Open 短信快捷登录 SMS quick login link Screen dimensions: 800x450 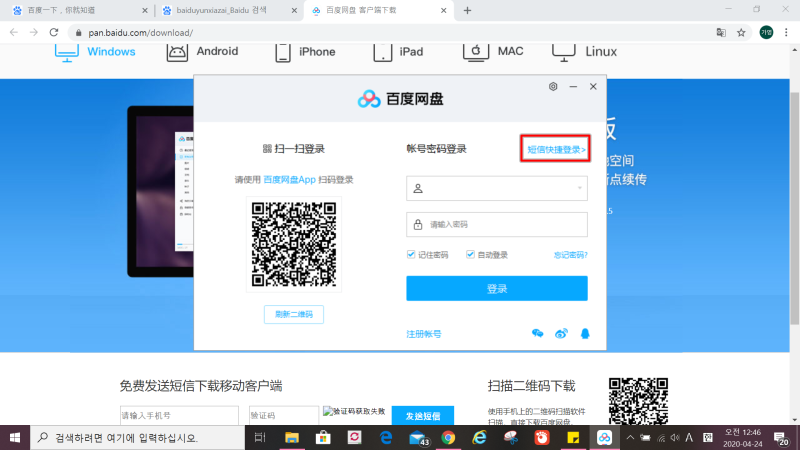click(x=556, y=149)
